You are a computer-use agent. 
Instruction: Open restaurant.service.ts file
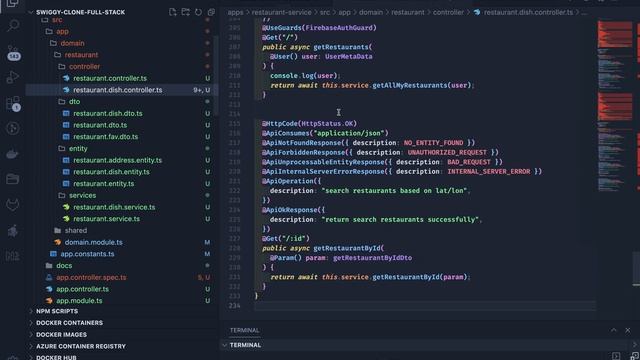tap(106, 219)
